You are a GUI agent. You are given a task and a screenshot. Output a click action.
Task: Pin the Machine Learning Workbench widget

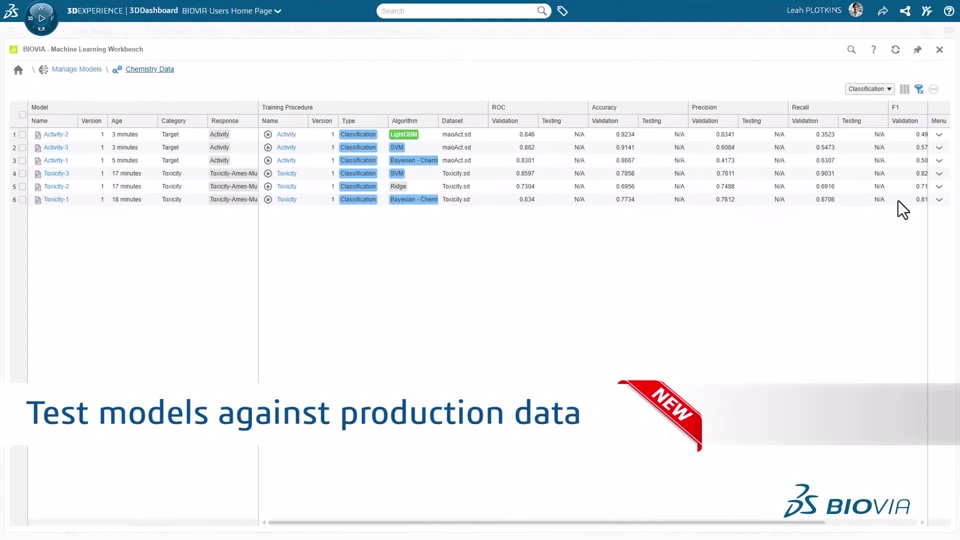coord(917,50)
